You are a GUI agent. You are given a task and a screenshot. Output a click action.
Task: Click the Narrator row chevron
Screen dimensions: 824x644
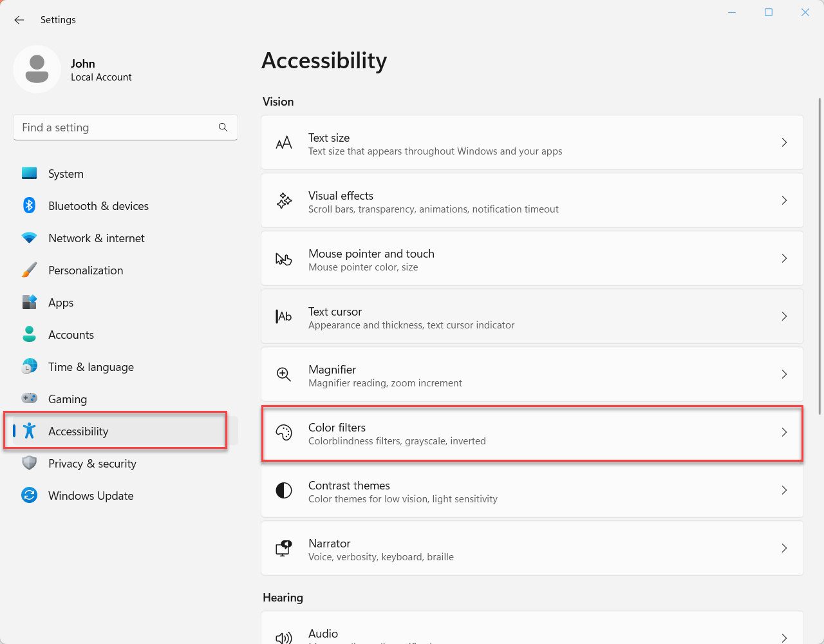tap(784, 548)
